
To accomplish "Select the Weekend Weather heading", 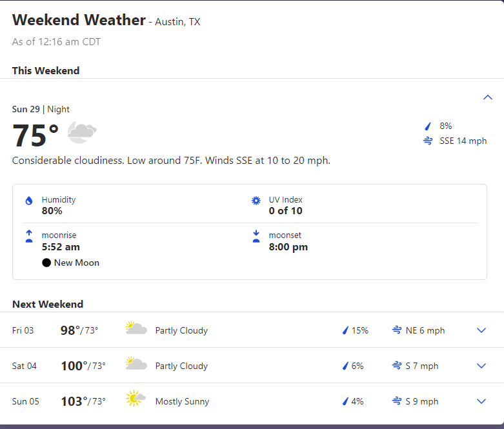I will tap(79, 20).
